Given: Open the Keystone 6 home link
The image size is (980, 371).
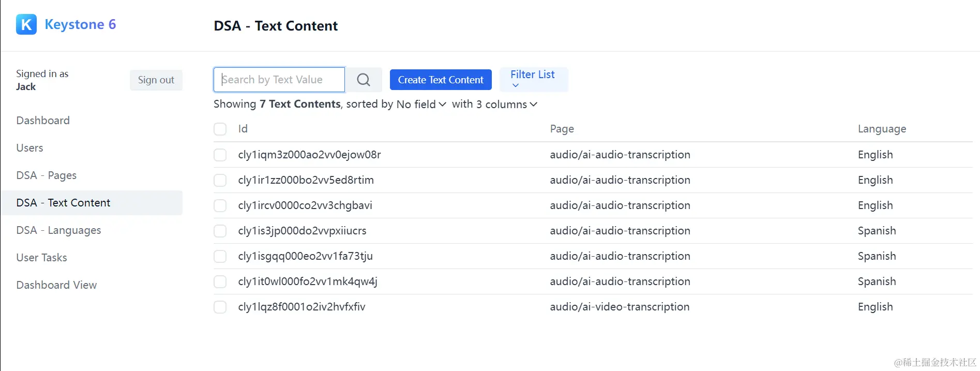Looking at the screenshot, I should 80,24.
